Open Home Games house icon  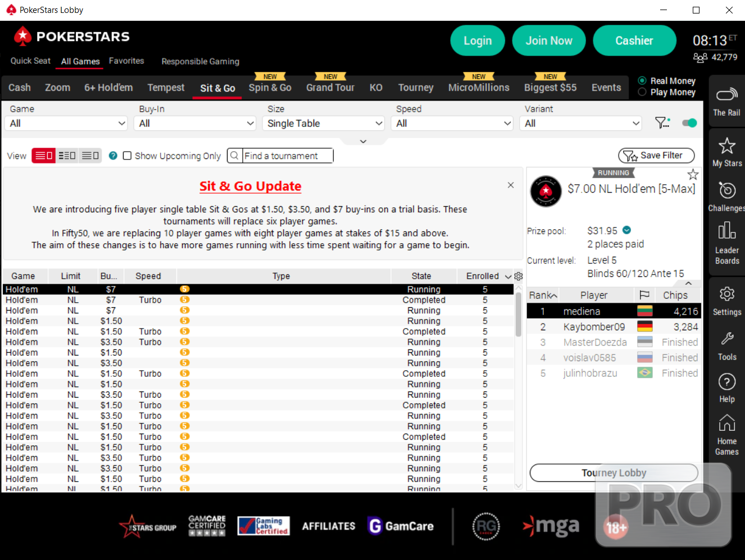click(x=726, y=422)
